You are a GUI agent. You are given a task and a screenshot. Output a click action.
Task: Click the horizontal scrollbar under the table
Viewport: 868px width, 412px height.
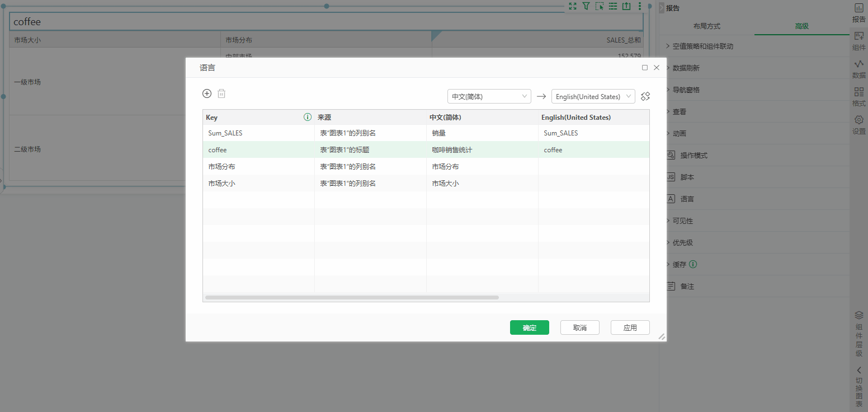pyautogui.click(x=351, y=297)
